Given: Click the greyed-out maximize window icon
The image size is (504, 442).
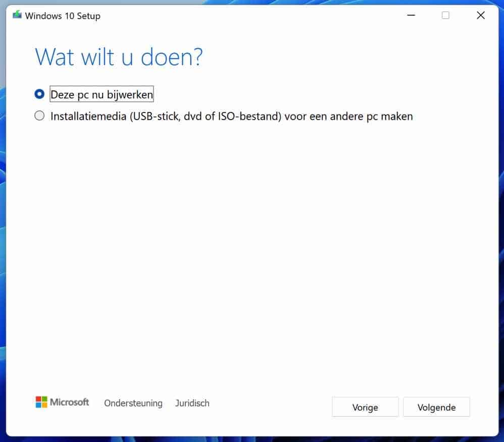Looking at the screenshot, I should (445, 16).
